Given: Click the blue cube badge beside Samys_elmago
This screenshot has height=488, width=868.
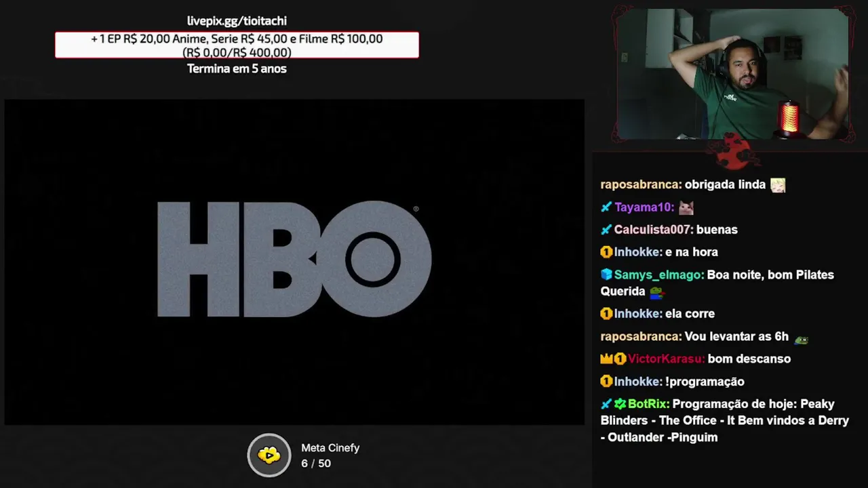Looking at the screenshot, I should pos(606,275).
